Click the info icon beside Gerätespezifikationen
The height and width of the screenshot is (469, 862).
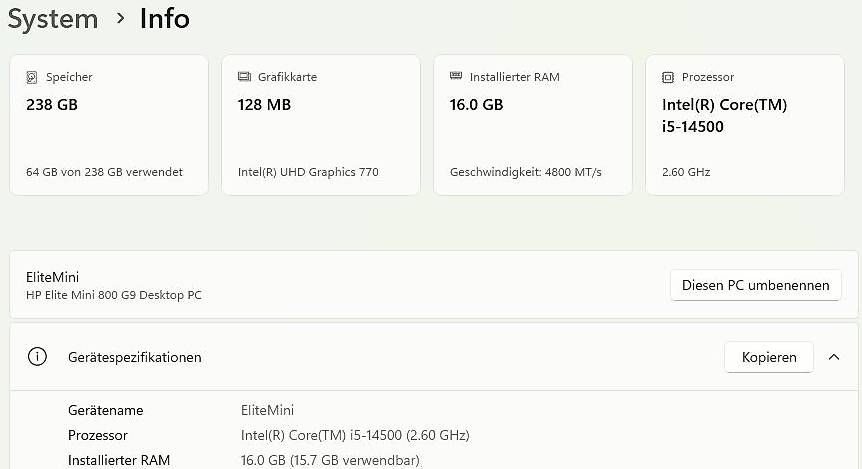pyautogui.click(x=37, y=357)
